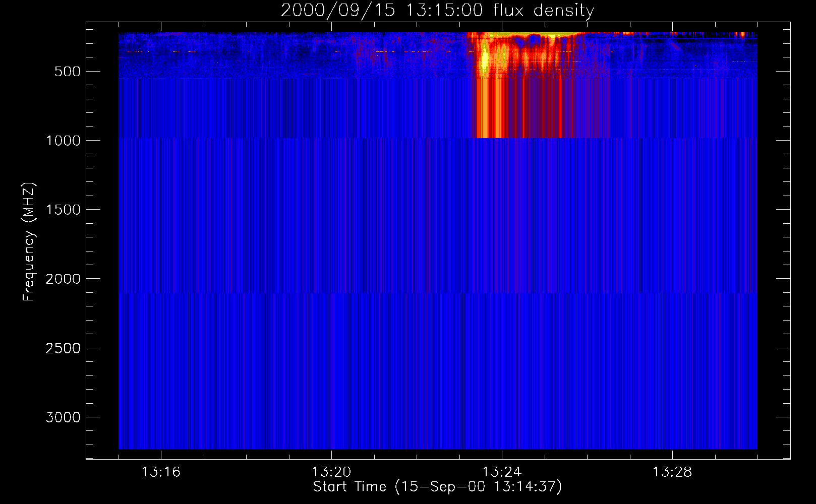816x504 pixels.
Task: Click the "Start Time" x-axis label
Action: click(349, 487)
